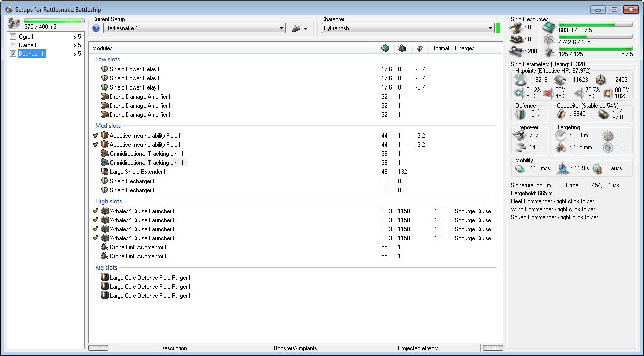Image resolution: width=644 pixels, height=356 pixels.
Task: Click the Fleet Commander right click to set link
Action: click(553, 201)
